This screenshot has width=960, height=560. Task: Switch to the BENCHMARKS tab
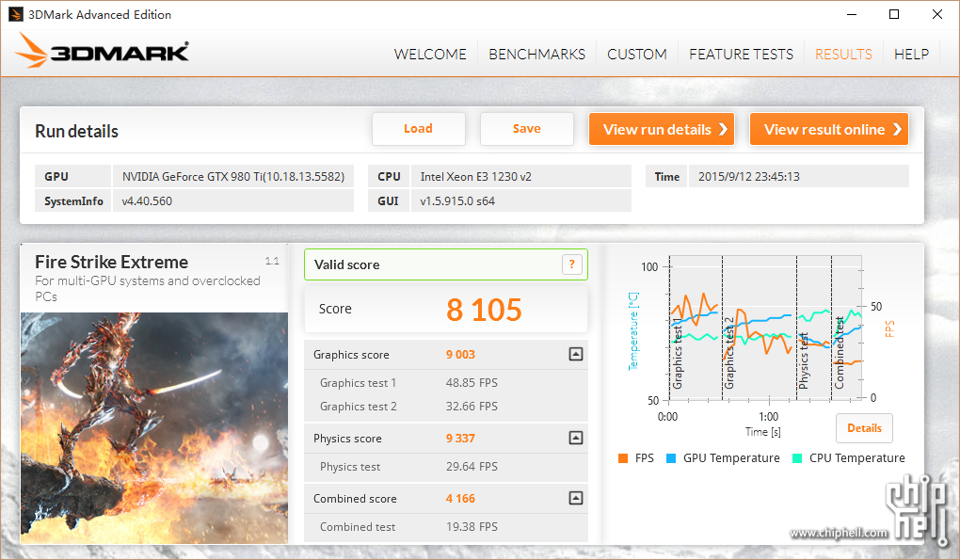click(x=536, y=55)
